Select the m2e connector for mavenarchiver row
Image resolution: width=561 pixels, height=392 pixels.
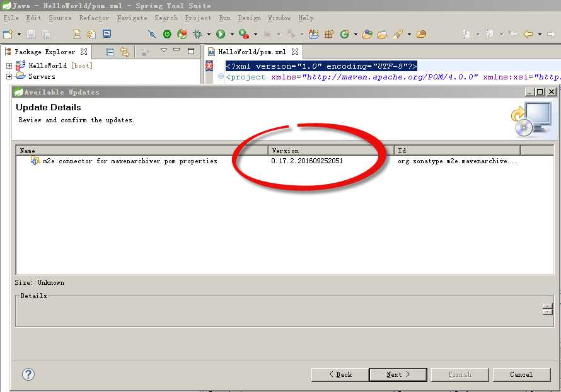point(285,161)
